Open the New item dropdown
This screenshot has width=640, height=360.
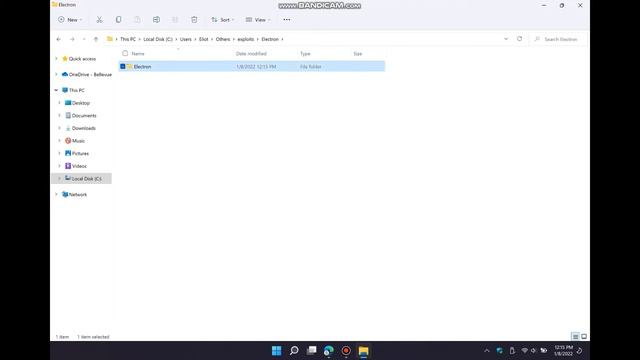70,20
